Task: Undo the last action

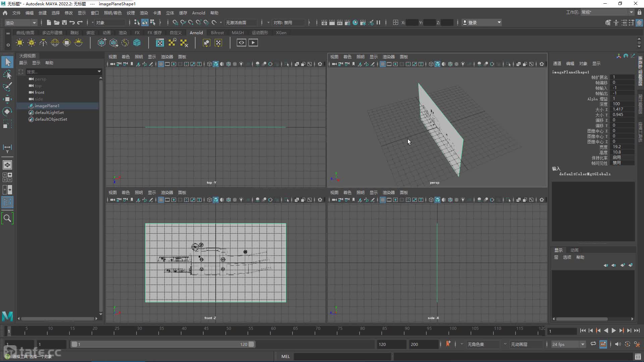Action: 72,22
